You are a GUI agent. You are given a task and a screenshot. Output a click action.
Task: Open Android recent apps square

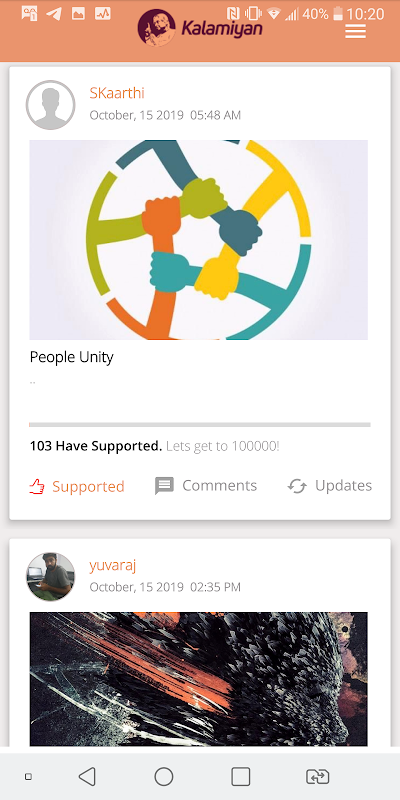point(240,777)
